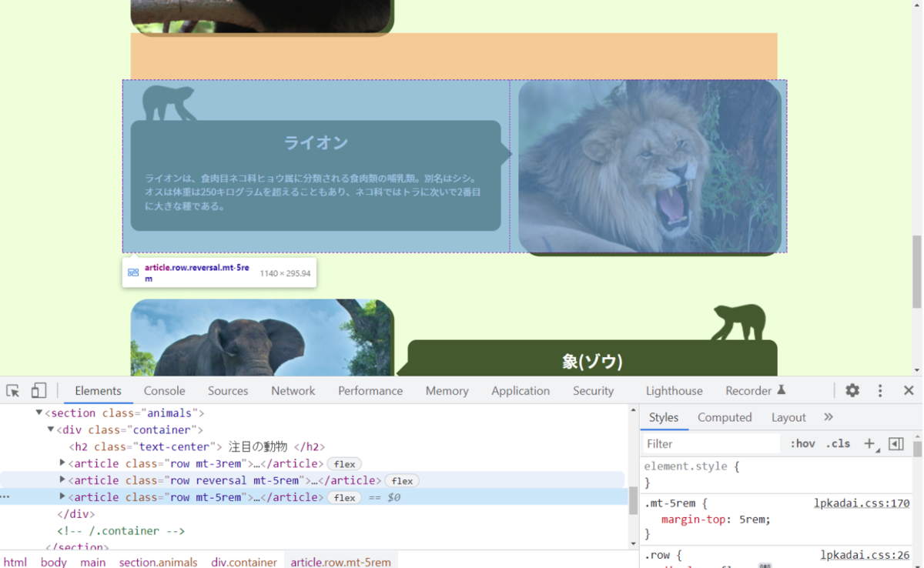Toggle flex badge on row mt-3rem article
The image size is (924, 568).
pyautogui.click(x=344, y=464)
